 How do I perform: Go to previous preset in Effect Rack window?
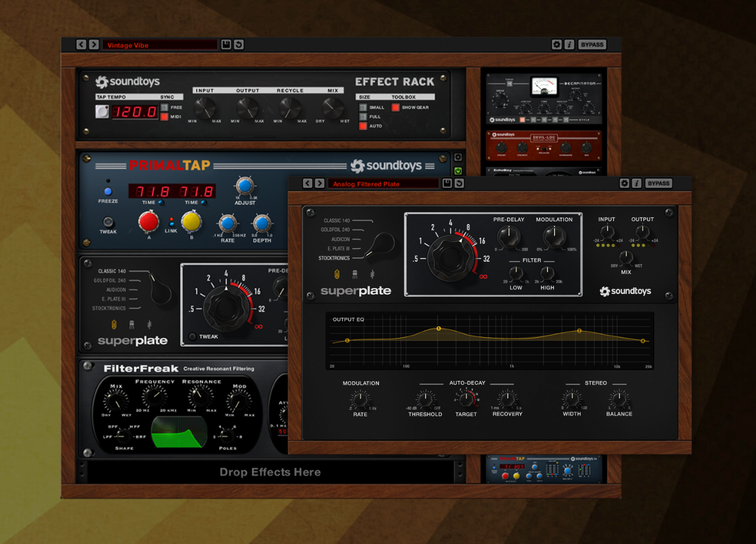81,45
